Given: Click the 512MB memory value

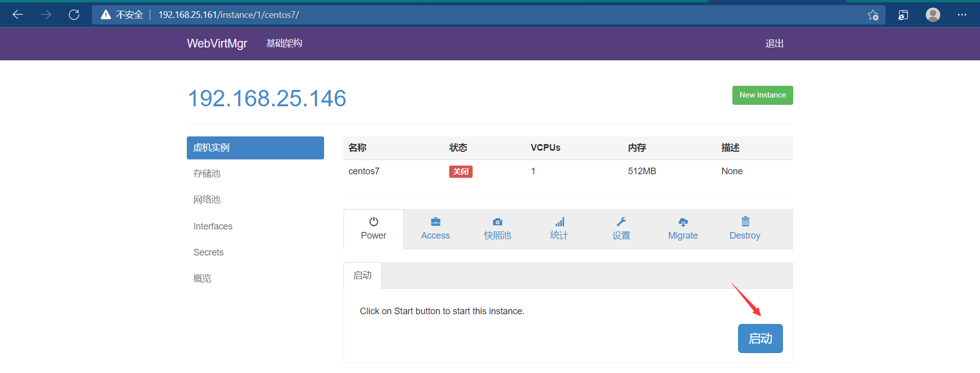Looking at the screenshot, I should 642,171.
